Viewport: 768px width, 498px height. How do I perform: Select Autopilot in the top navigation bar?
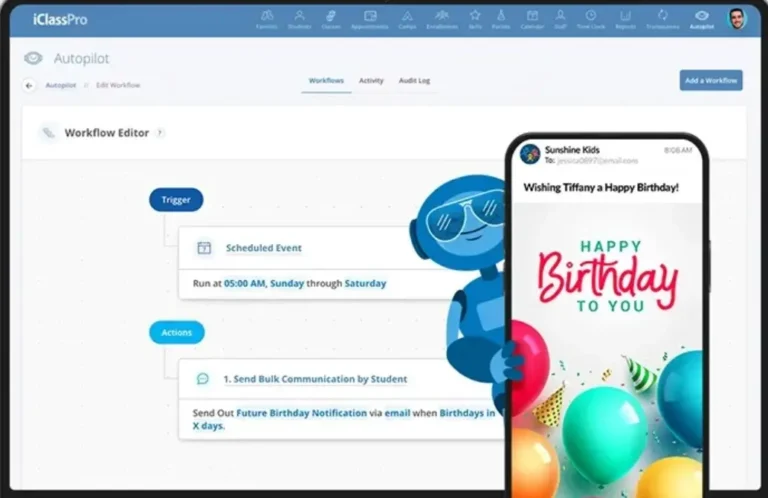(702, 20)
